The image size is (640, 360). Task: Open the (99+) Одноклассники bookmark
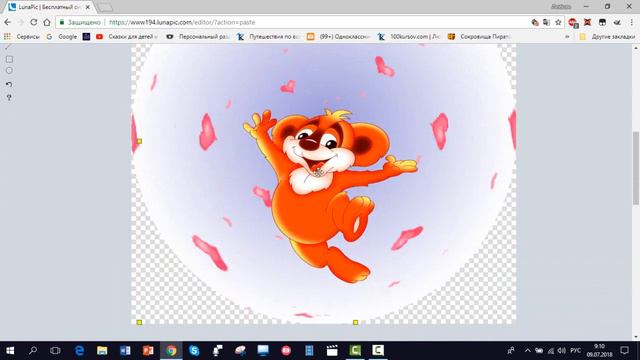pos(338,37)
